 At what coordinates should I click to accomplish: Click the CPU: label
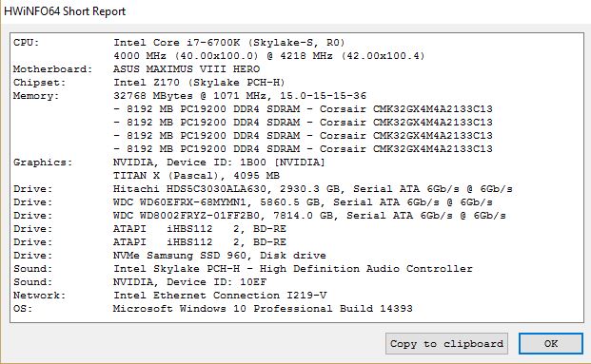[26, 43]
